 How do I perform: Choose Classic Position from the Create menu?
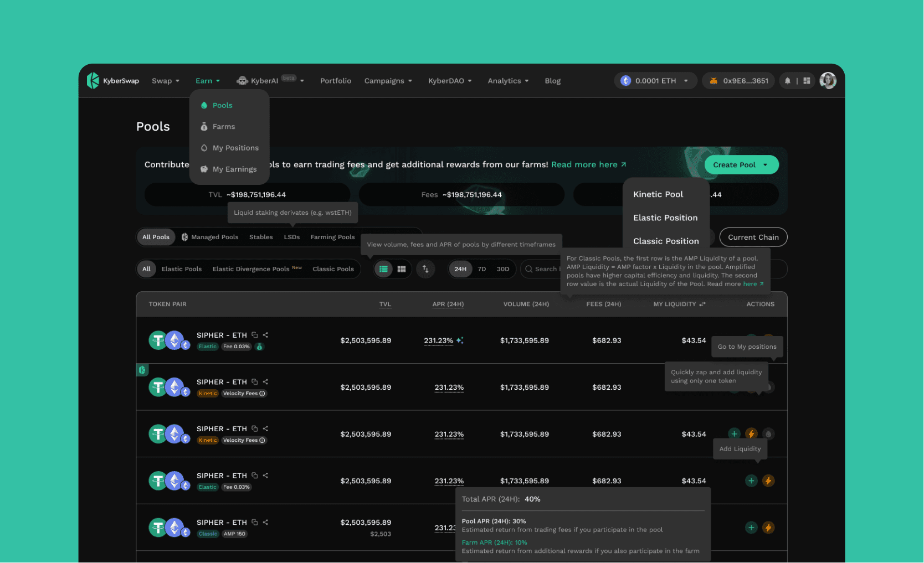(666, 241)
